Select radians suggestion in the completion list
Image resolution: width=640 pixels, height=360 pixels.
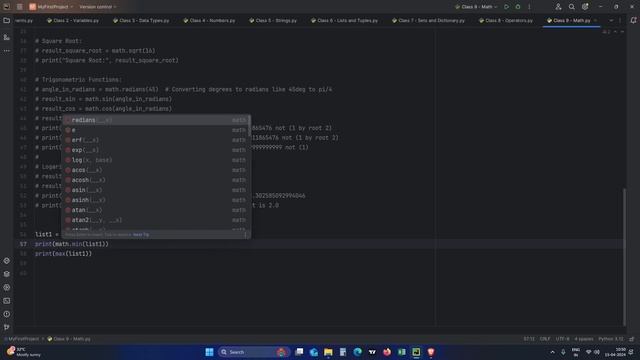(x=156, y=120)
